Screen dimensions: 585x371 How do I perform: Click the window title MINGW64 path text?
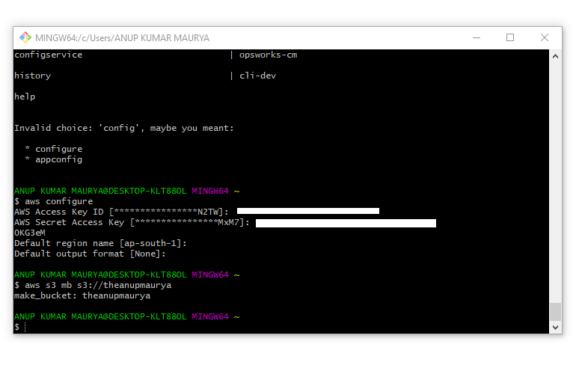point(122,38)
